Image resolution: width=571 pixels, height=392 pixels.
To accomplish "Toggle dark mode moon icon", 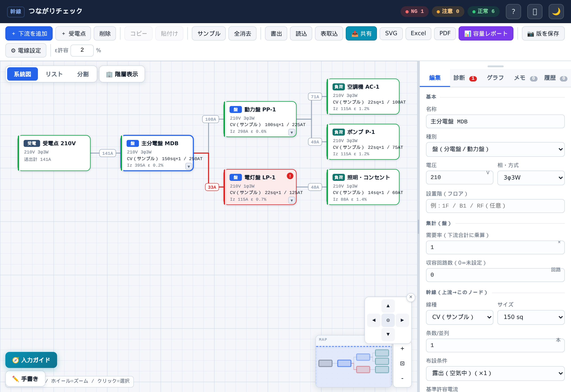I will tap(556, 12).
